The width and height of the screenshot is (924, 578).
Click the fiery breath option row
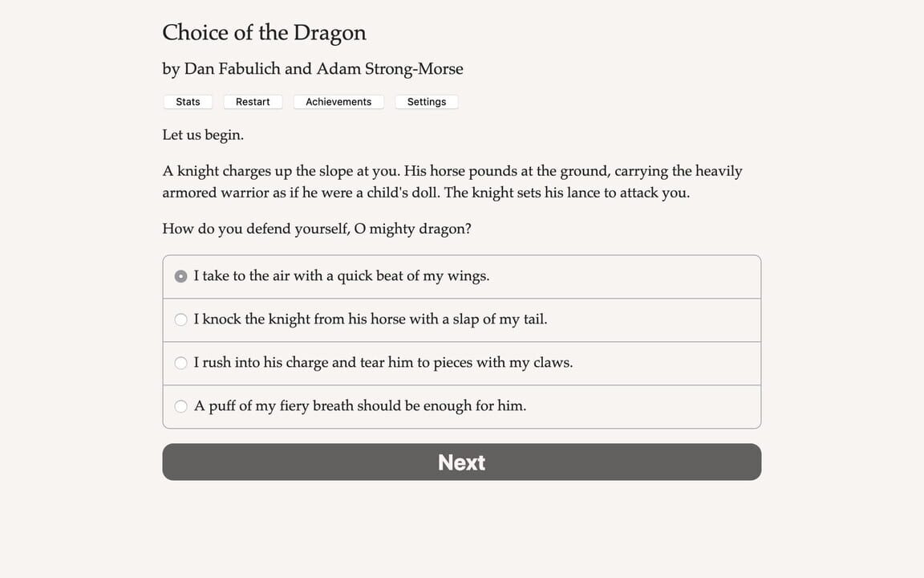coord(461,405)
